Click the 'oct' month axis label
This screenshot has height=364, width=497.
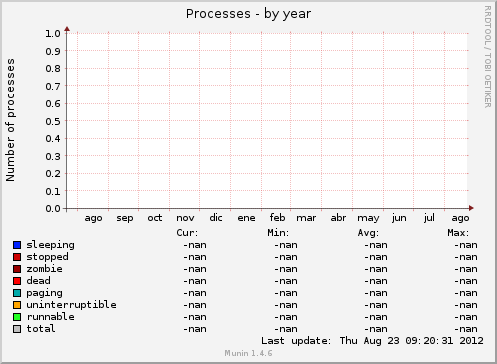pos(155,218)
